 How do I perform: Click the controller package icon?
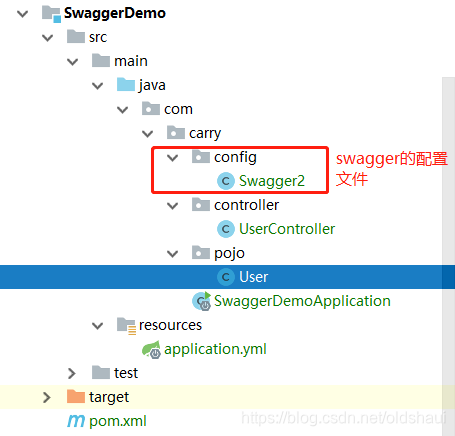(201, 205)
